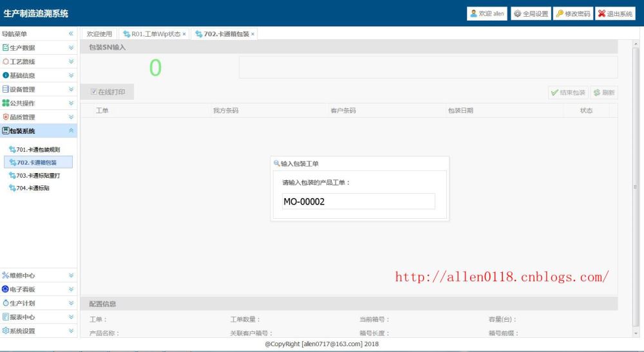This screenshot has width=644, height=352.
Task: Close the 702.卡通箱包装 tab
Action: 253,34
